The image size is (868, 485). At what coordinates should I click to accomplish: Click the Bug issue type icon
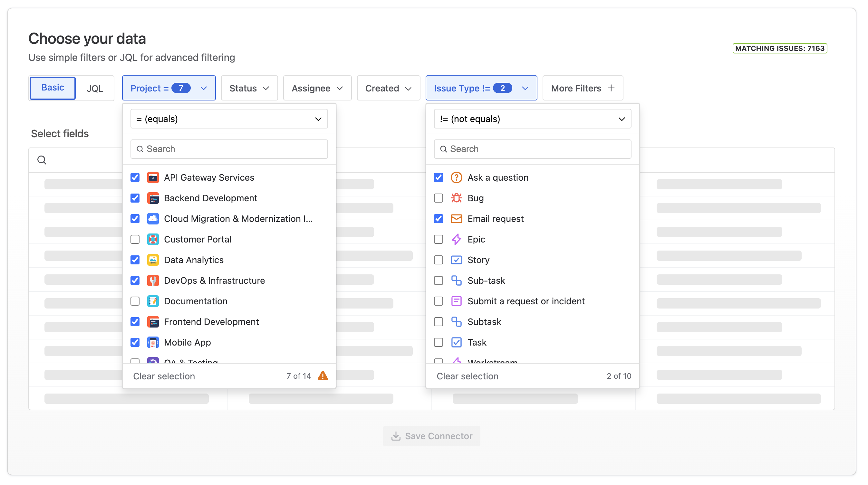pyautogui.click(x=456, y=198)
